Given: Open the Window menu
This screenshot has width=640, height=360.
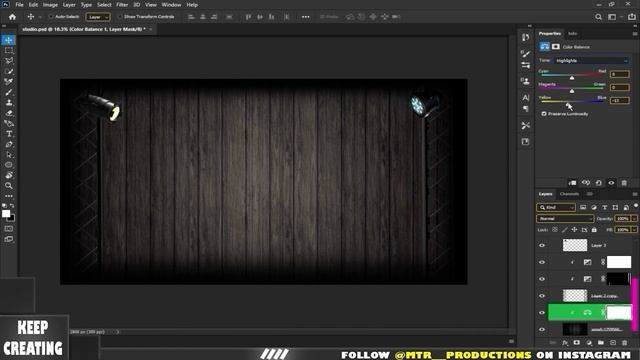Looking at the screenshot, I should point(171,5).
